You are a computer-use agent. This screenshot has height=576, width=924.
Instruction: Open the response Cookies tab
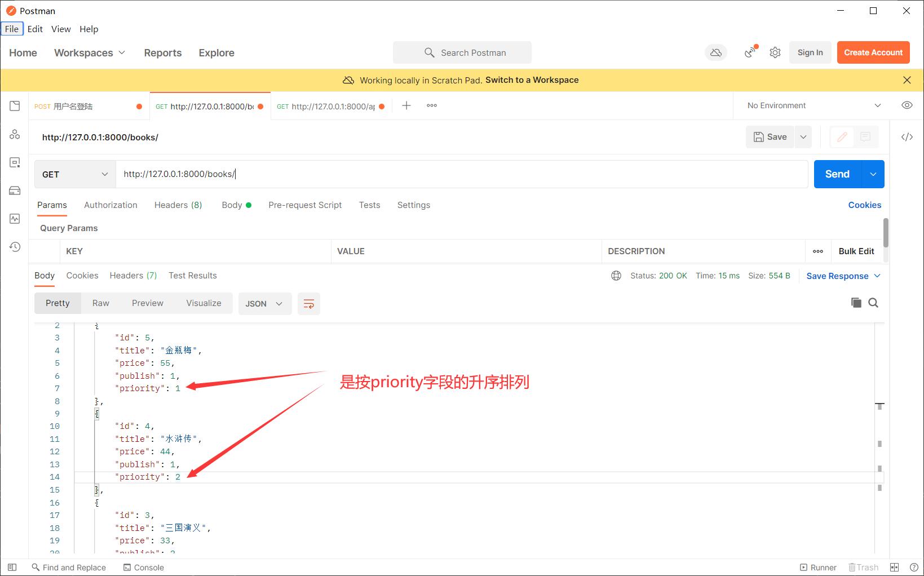(x=82, y=276)
